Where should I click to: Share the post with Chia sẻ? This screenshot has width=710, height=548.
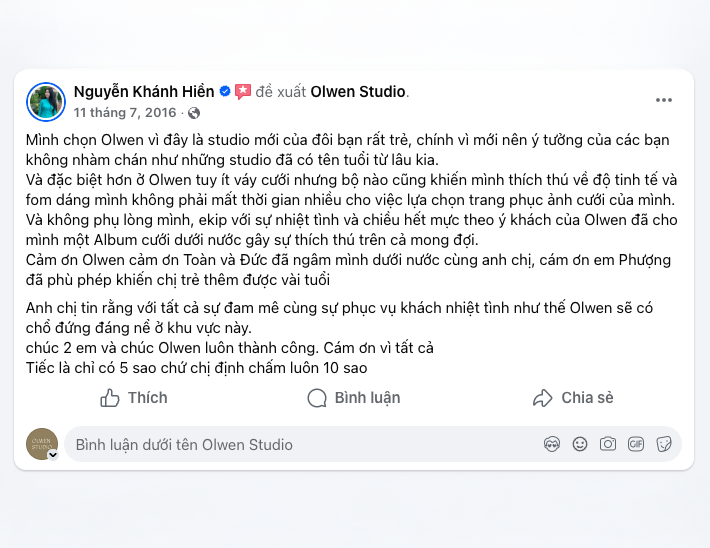point(573,398)
